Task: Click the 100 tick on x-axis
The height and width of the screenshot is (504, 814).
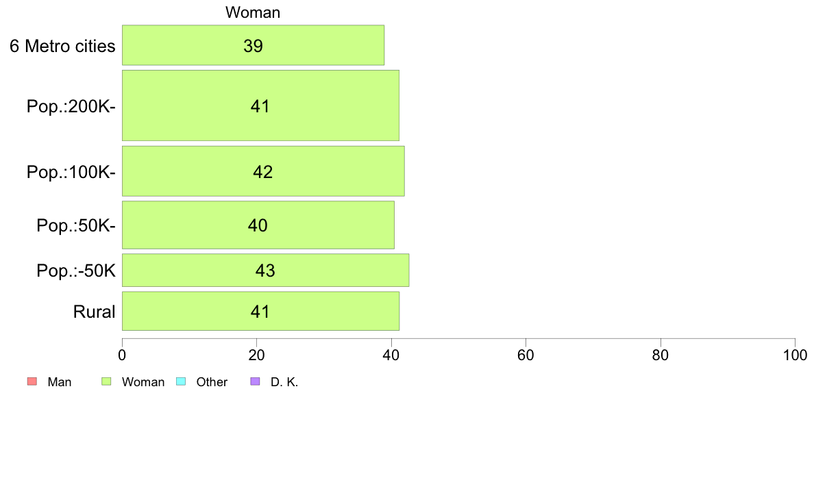Action: pos(795,355)
